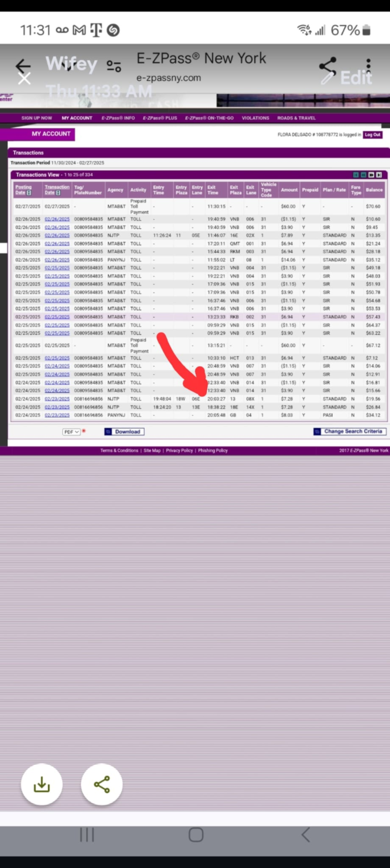Screen dimensions: 390x868
Task: Click entry time 19:48:04 cell
Action: coord(162,399)
